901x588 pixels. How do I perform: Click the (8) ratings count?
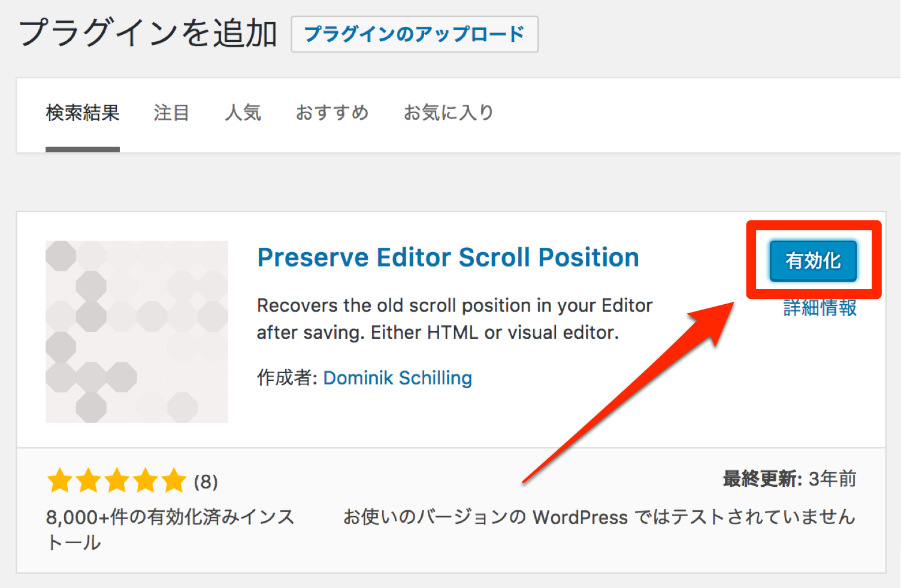click(x=206, y=481)
